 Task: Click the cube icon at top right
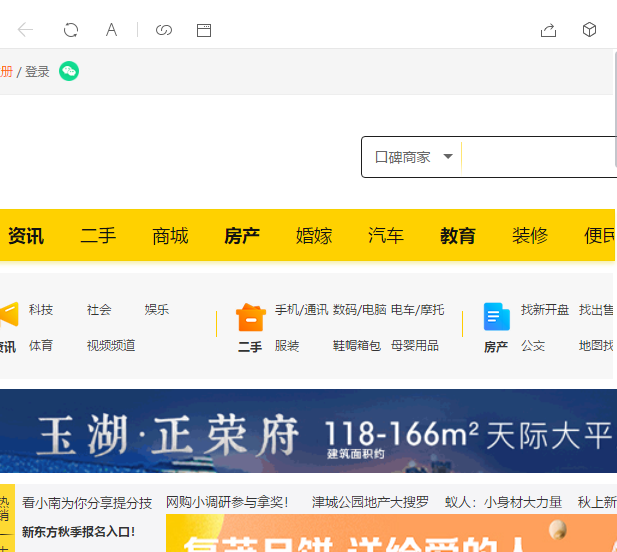click(x=589, y=30)
